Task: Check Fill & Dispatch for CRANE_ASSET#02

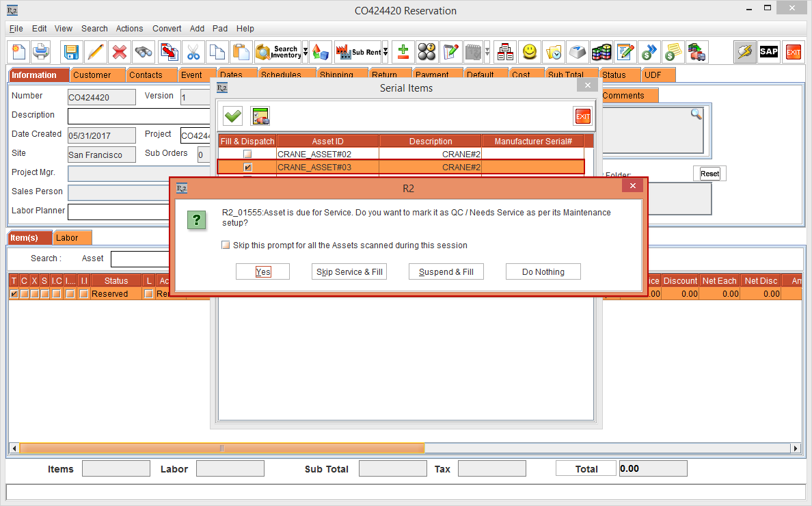Action: pyautogui.click(x=247, y=155)
